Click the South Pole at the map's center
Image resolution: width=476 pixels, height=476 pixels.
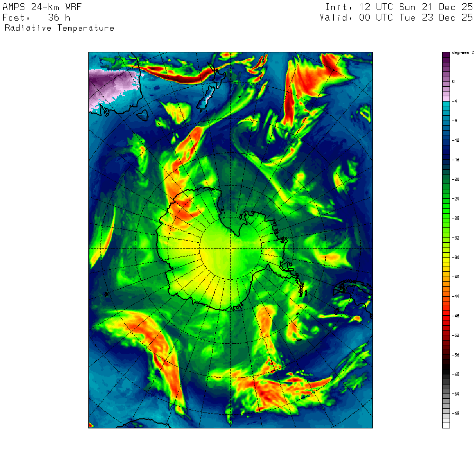[x=231, y=249]
